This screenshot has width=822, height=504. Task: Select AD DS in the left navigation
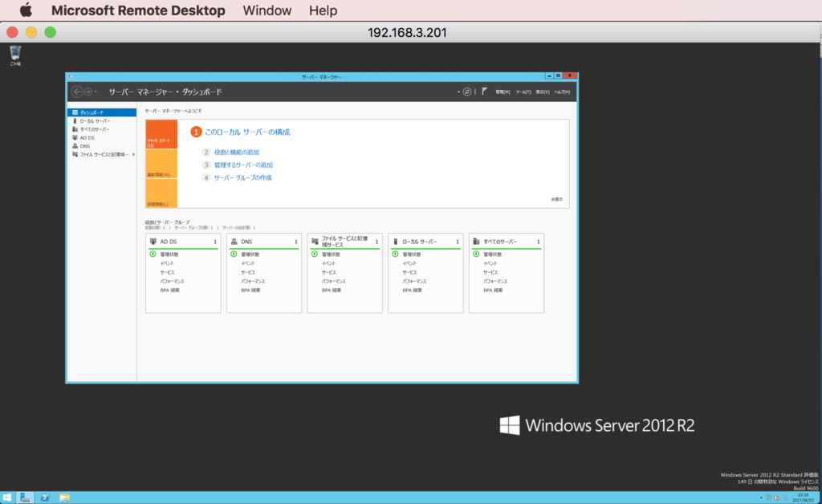[x=102, y=138]
